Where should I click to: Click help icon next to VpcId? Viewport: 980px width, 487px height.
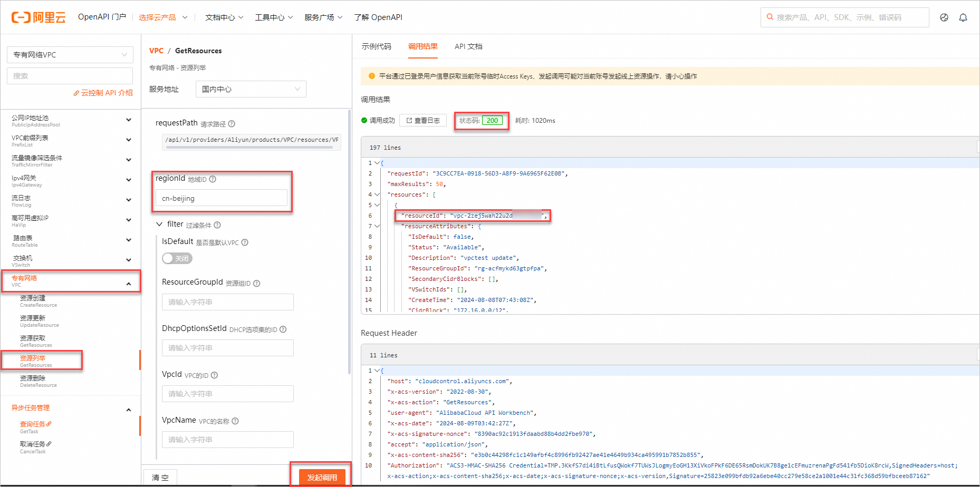click(x=214, y=375)
